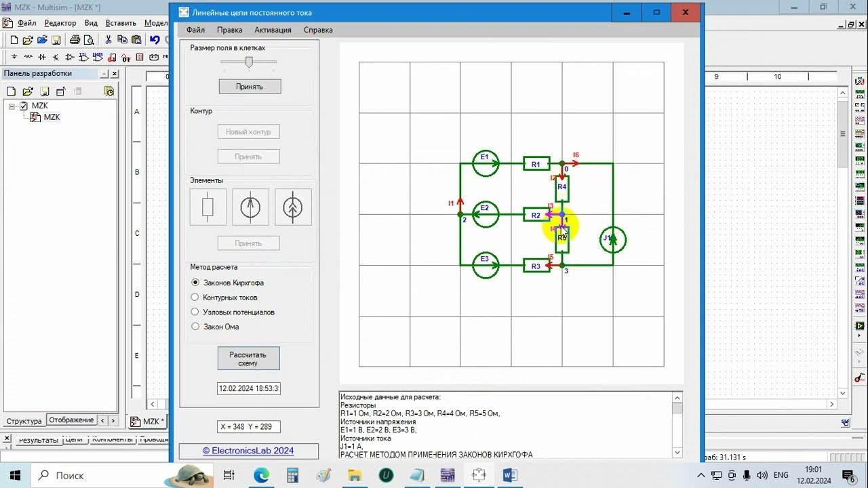
Task: Place a TTL logic component in Multisim
Action: 84,57
